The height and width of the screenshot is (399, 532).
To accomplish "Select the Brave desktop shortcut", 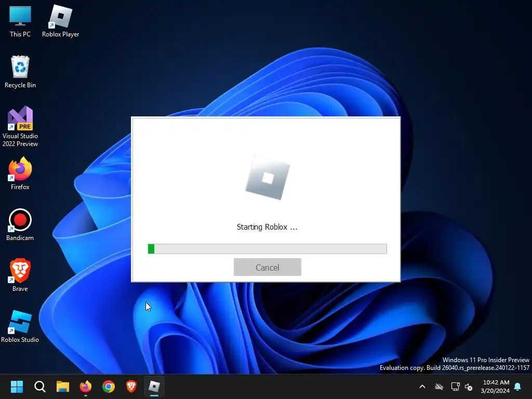I will (20, 275).
